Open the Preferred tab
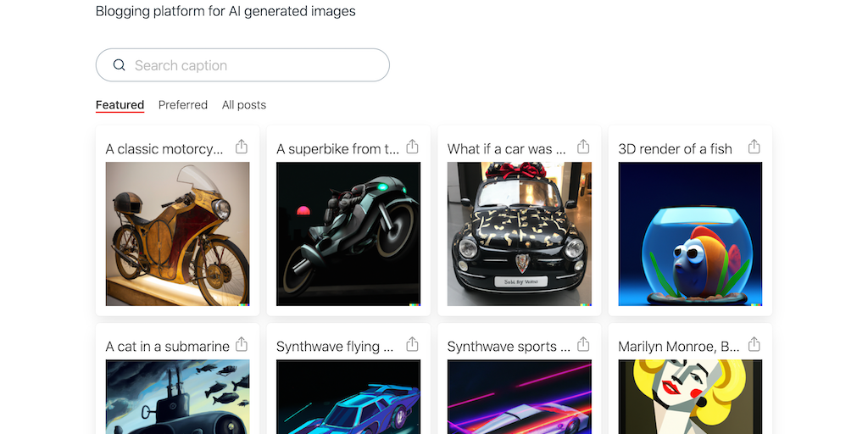 [x=183, y=105]
